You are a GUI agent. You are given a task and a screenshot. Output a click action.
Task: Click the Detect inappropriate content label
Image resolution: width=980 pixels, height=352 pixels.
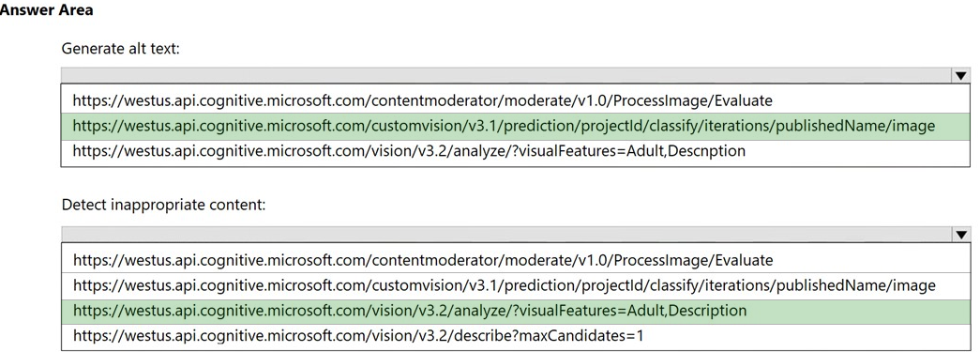pyautogui.click(x=164, y=205)
